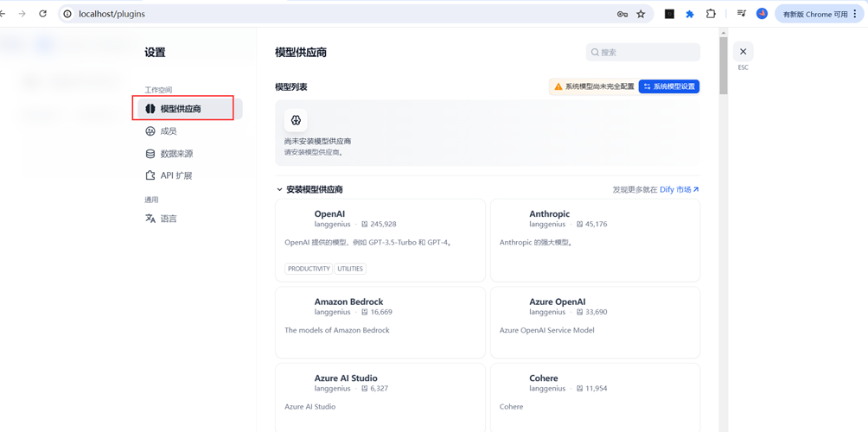Go forward with the browser arrow

(x=22, y=14)
